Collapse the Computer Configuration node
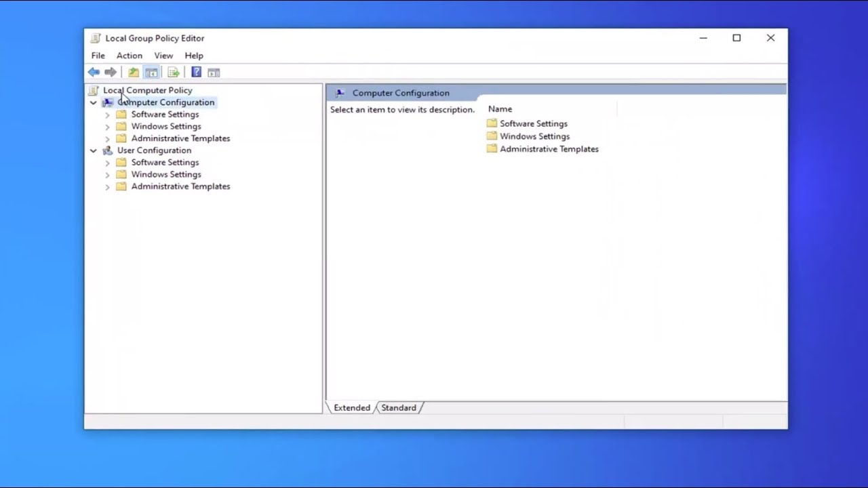 94,102
